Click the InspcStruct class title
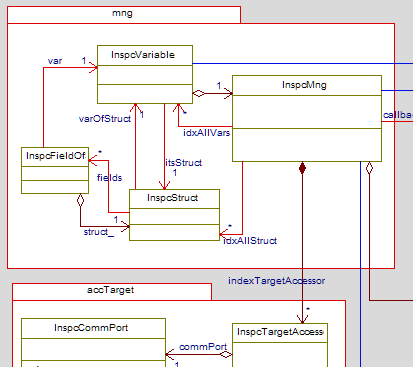 pos(172,198)
